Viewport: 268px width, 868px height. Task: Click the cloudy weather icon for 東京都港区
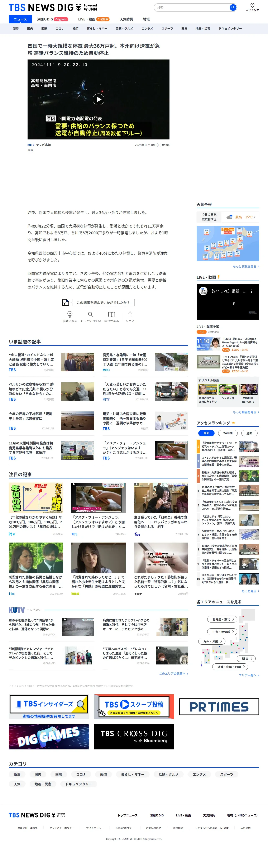coord(230,217)
